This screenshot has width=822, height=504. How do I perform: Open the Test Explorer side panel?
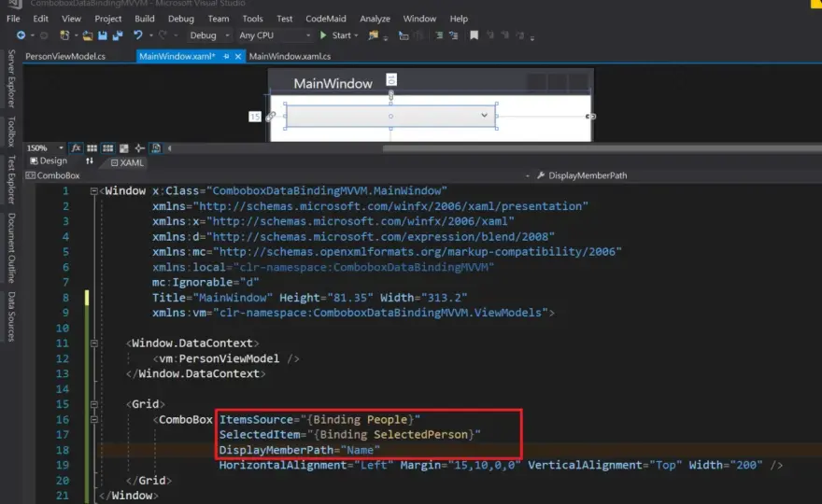11,179
